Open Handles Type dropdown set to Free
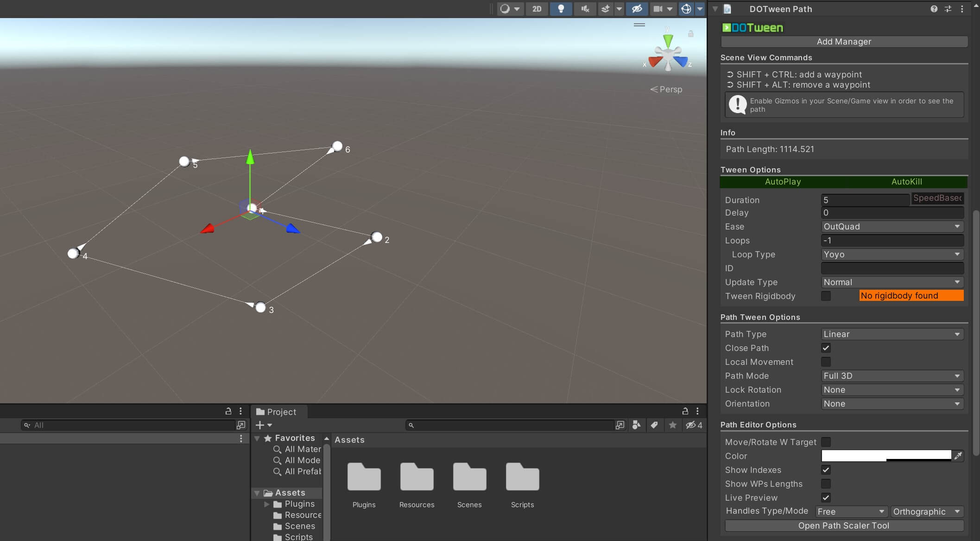Image resolution: width=980 pixels, height=541 pixels. pos(851,511)
